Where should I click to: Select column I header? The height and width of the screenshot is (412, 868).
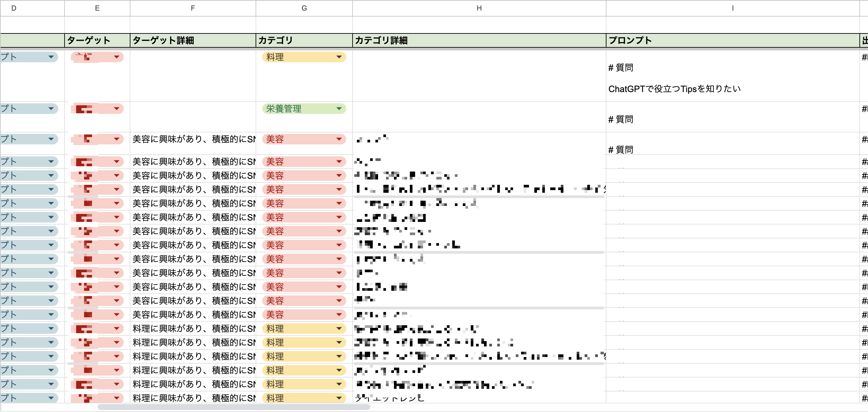(x=733, y=8)
